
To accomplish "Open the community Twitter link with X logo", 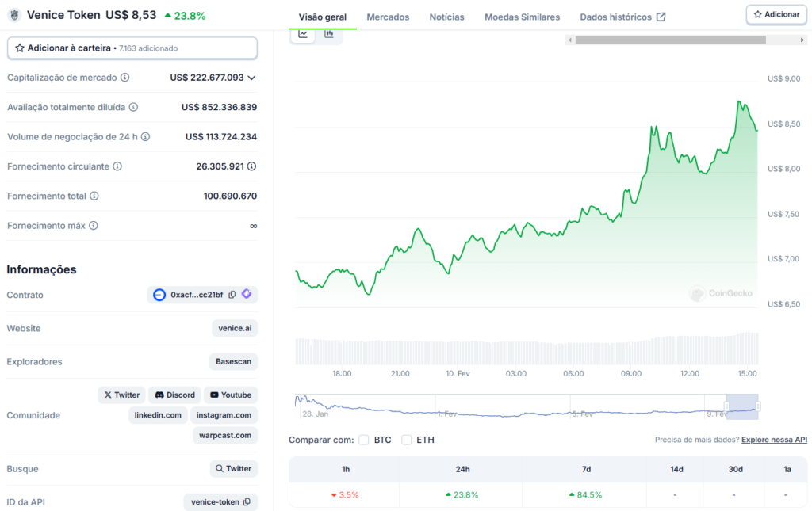I will (121, 395).
